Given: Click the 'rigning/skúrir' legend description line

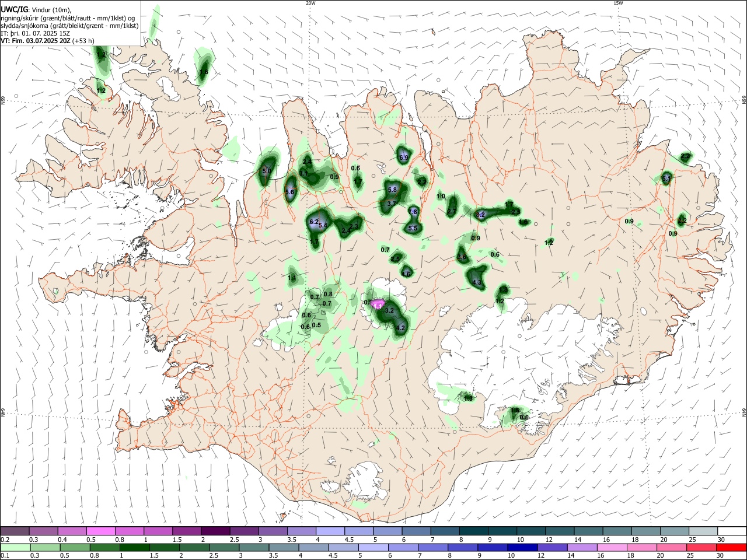Looking at the screenshot, I should [x=68, y=17].
